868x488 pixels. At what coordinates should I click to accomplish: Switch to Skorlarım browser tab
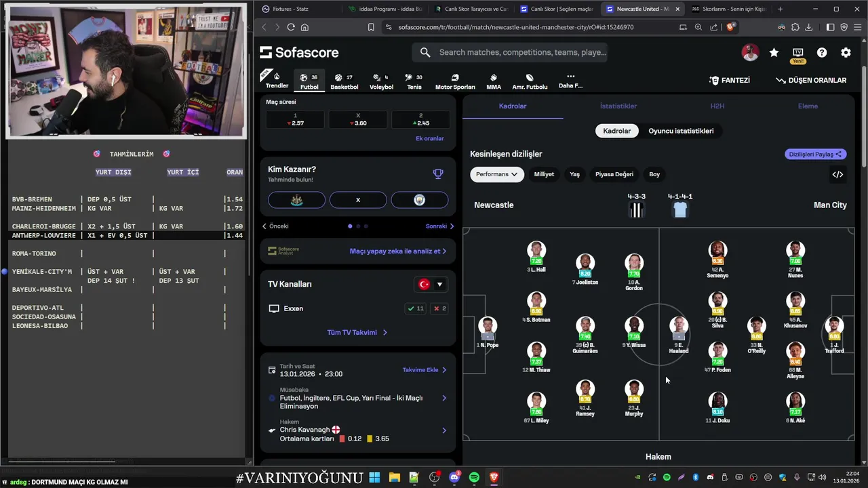click(x=728, y=9)
